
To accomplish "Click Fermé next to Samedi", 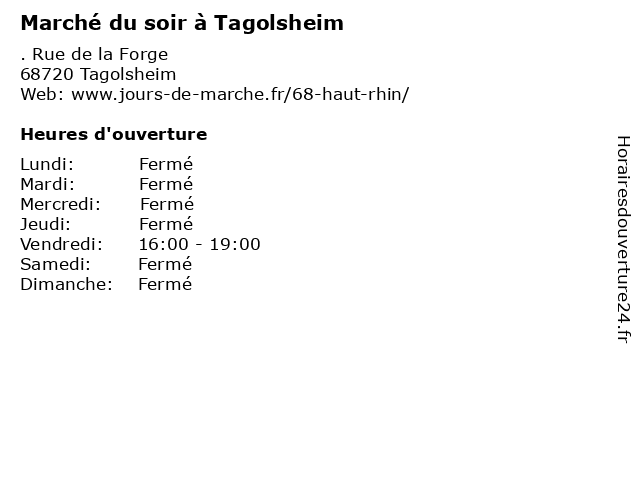I will (x=165, y=264).
